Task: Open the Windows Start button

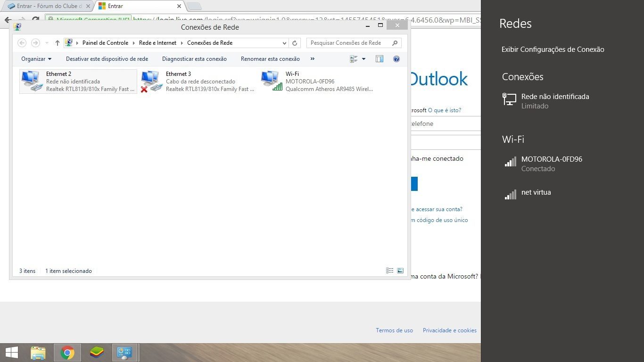Action: pyautogui.click(x=11, y=353)
